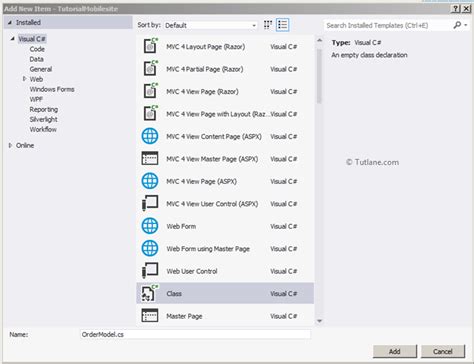Image resolution: width=474 pixels, height=364 pixels.
Task: Expand the Web tree node
Action: 24,79
